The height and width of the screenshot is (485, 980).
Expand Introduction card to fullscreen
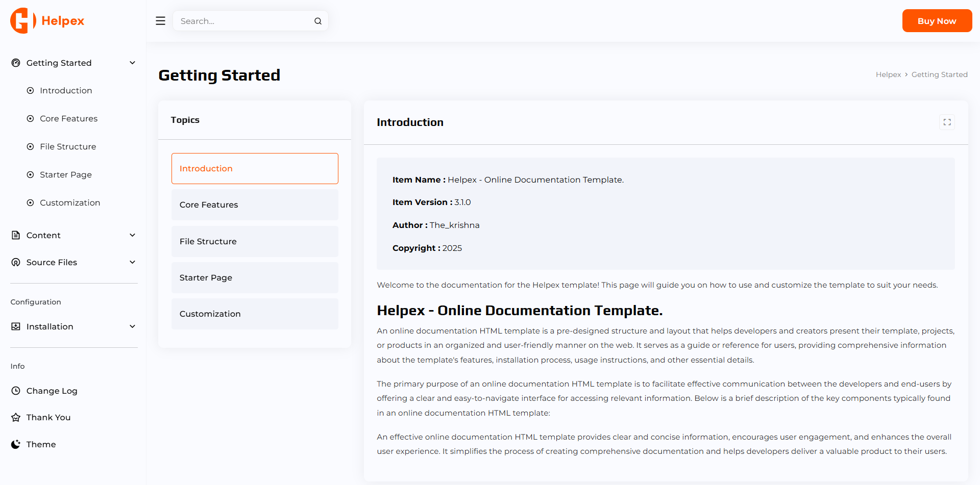[x=947, y=122]
